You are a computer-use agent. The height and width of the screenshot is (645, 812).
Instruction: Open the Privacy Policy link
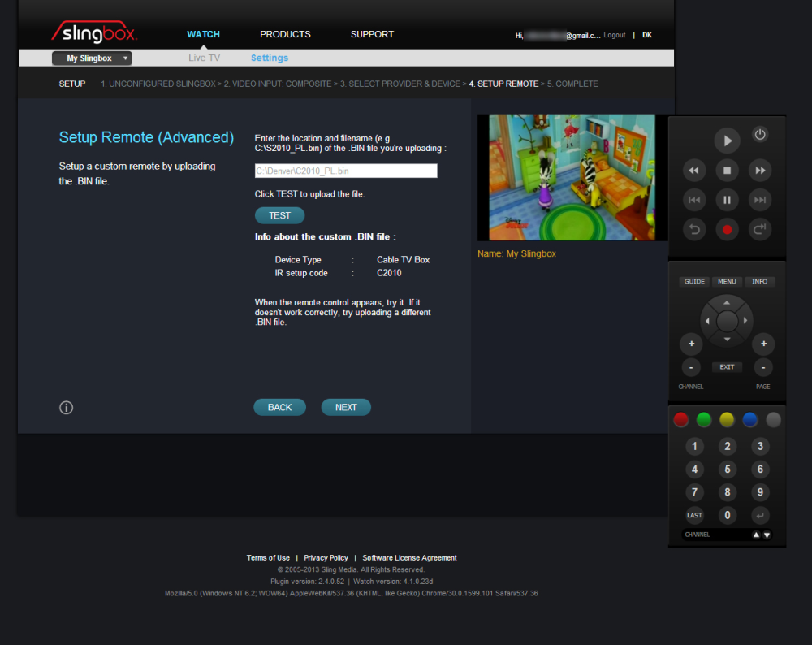click(x=326, y=558)
